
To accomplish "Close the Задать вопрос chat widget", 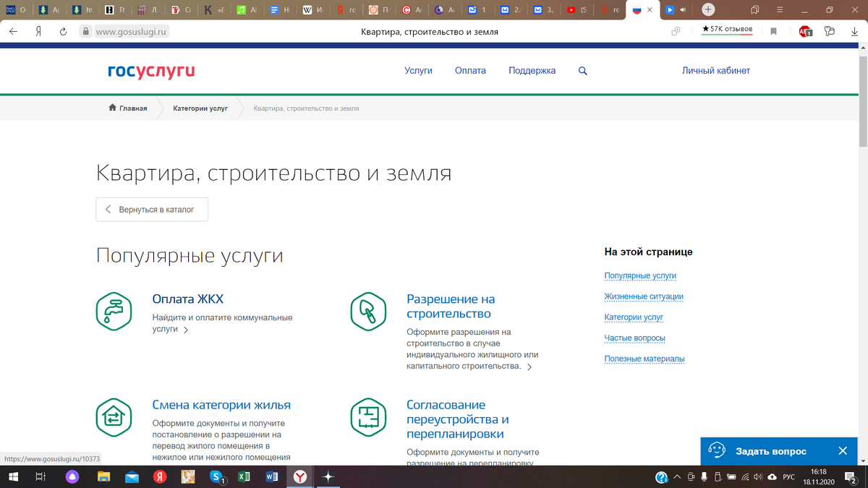I will [x=842, y=450].
